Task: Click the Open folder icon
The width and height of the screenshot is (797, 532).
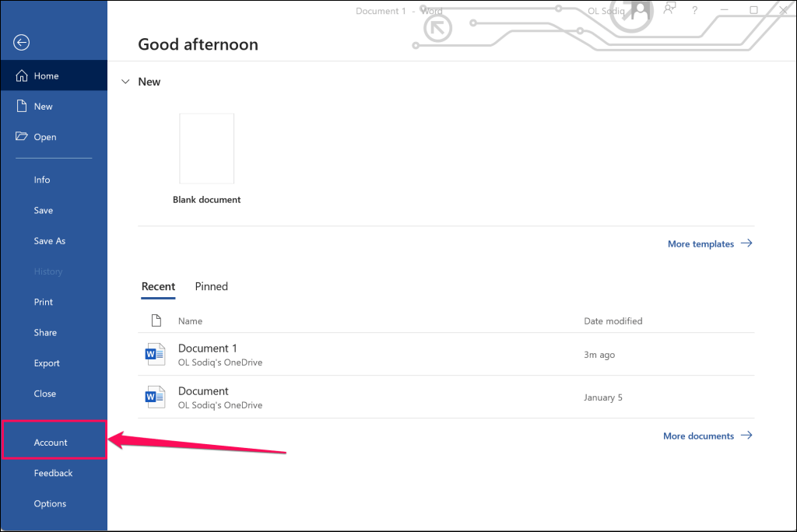Action: (22, 137)
